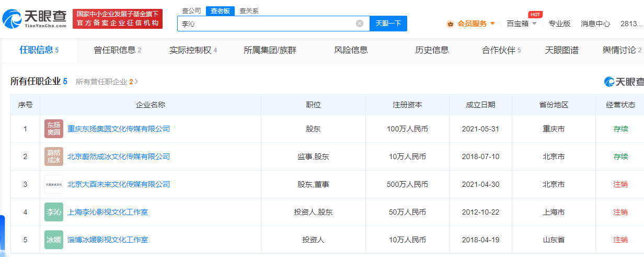The image size is (644, 257).
Task: Click 注销 status for 淄博冰媛 row
Action: point(620,240)
